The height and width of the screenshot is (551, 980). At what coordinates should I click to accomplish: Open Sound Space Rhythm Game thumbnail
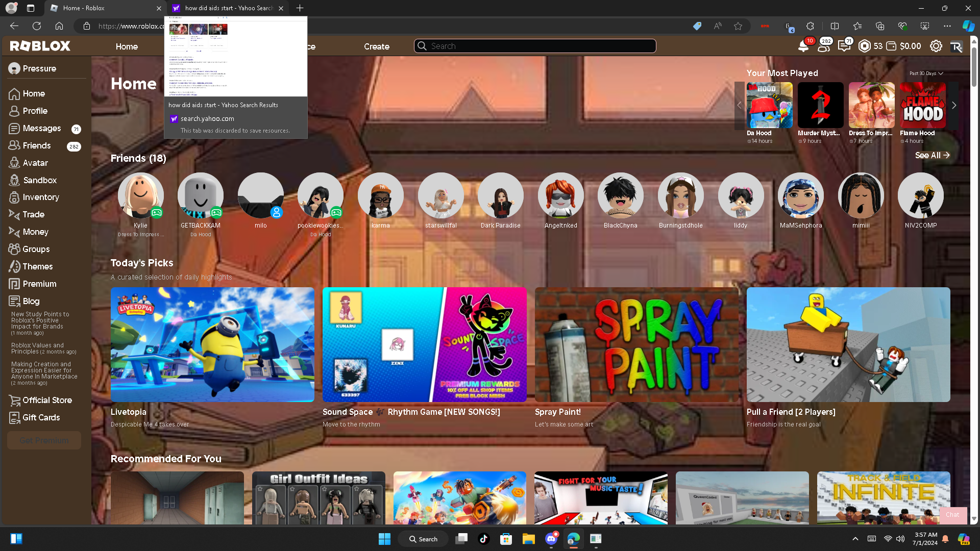click(424, 344)
